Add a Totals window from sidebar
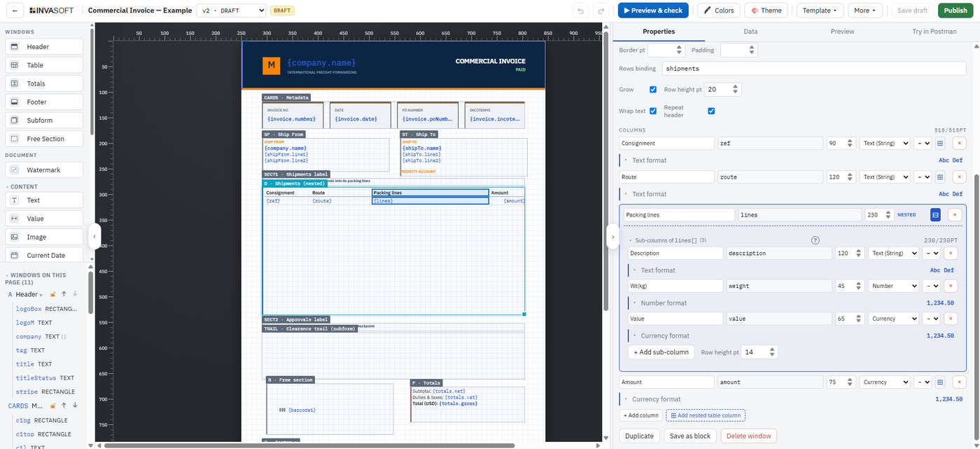The height and width of the screenshot is (449, 980). pyautogui.click(x=44, y=83)
